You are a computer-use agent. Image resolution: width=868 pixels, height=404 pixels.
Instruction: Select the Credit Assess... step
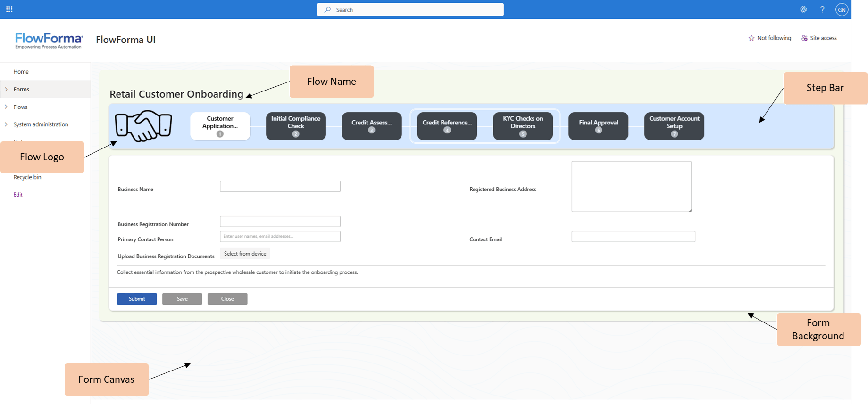[372, 126]
